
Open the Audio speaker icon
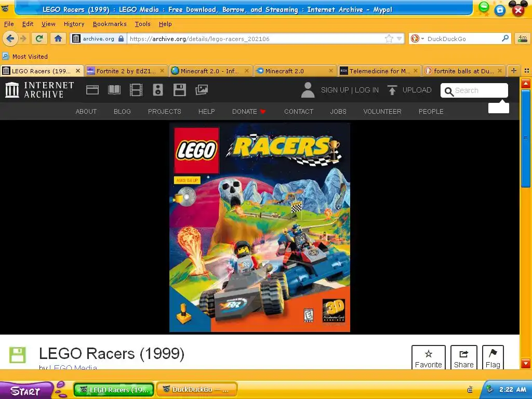click(x=158, y=90)
